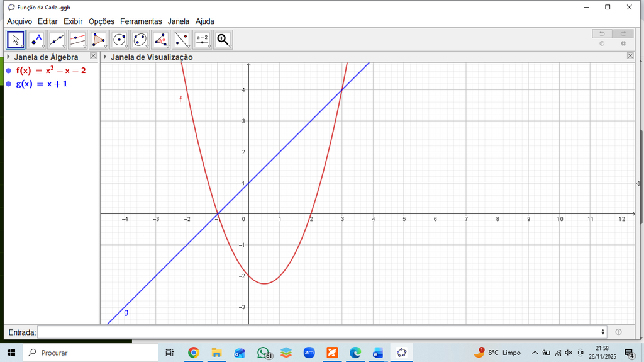The width and height of the screenshot is (644, 362).
Task: Select the Move arrow tool
Action: pyautogui.click(x=16, y=40)
